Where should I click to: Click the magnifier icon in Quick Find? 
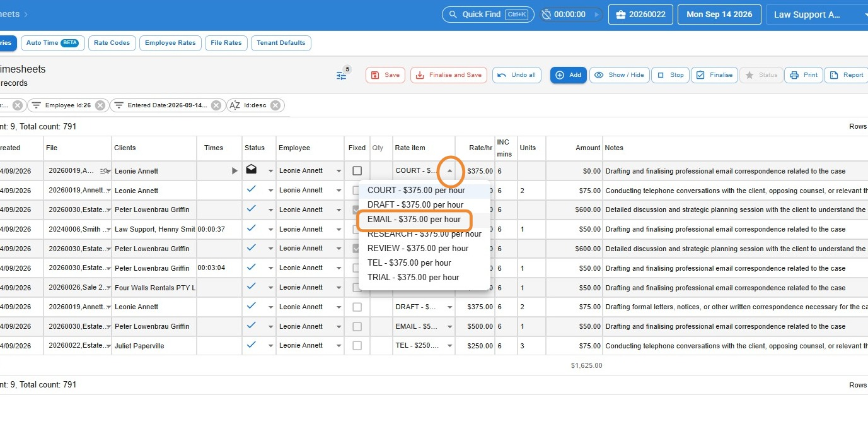point(452,15)
